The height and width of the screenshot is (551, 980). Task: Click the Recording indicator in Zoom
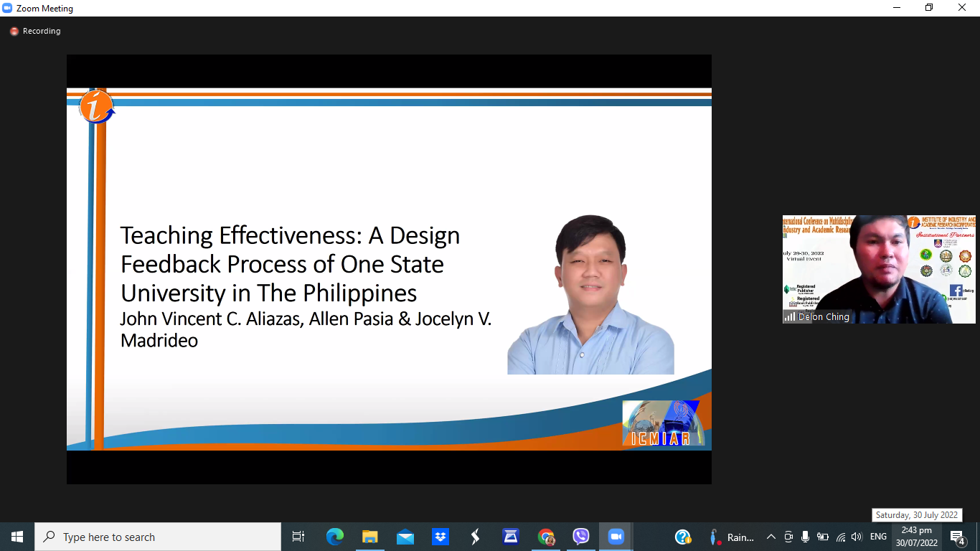(34, 32)
